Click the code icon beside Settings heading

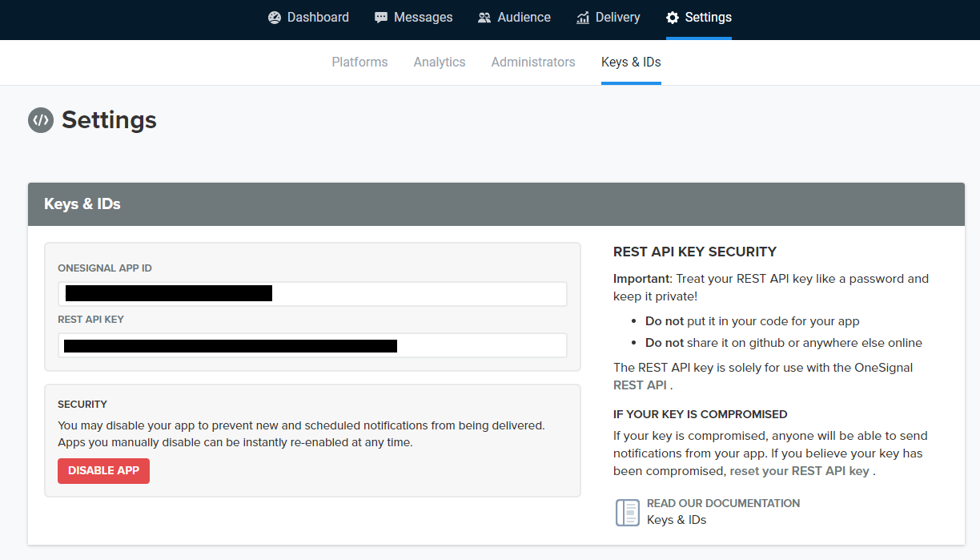40,120
